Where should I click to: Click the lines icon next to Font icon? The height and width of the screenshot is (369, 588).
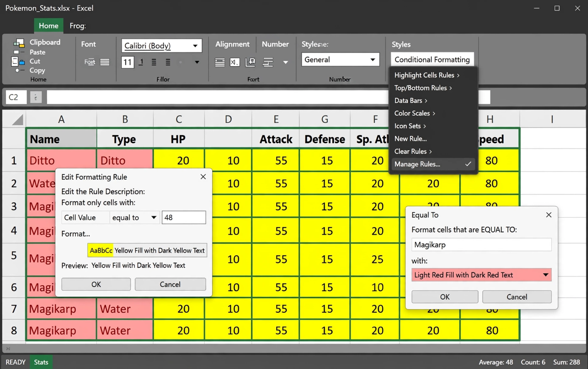point(105,62)
